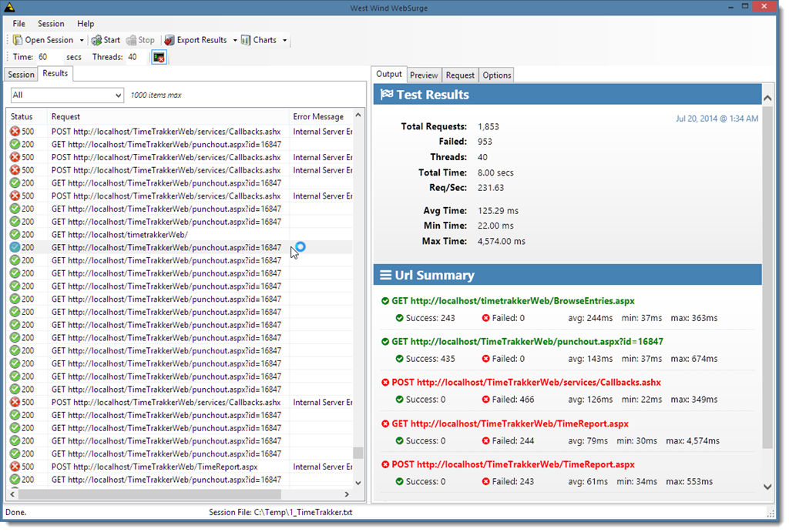Click the max: 4,574ms value
Screen dimensions: 789x532
(x=693, y=441)
